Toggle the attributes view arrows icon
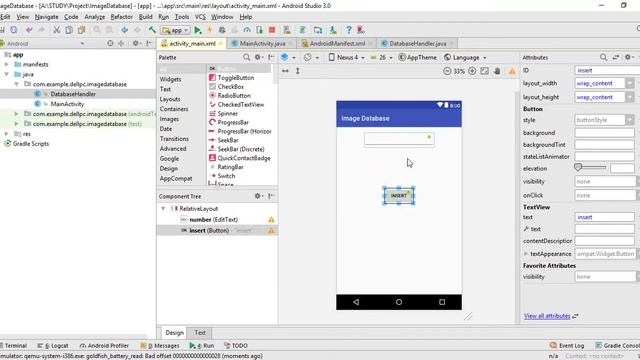The height and width of the screenshot is (360, 640). [x=616, y=58]
